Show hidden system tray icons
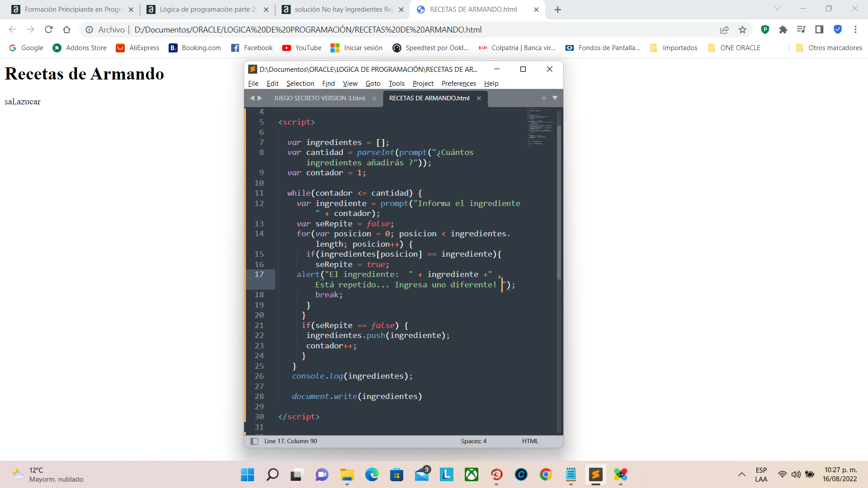This screenshot has height=488, width=868. (741, 474)
